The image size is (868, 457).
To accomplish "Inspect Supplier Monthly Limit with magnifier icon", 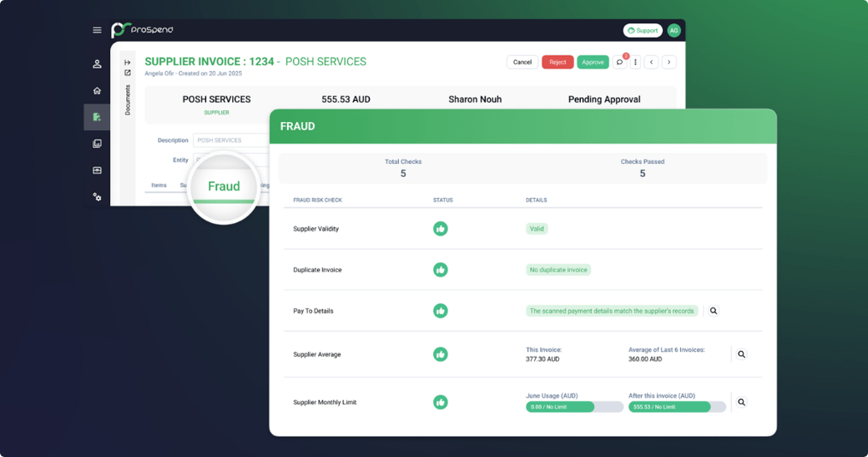I will pos(742,402).
